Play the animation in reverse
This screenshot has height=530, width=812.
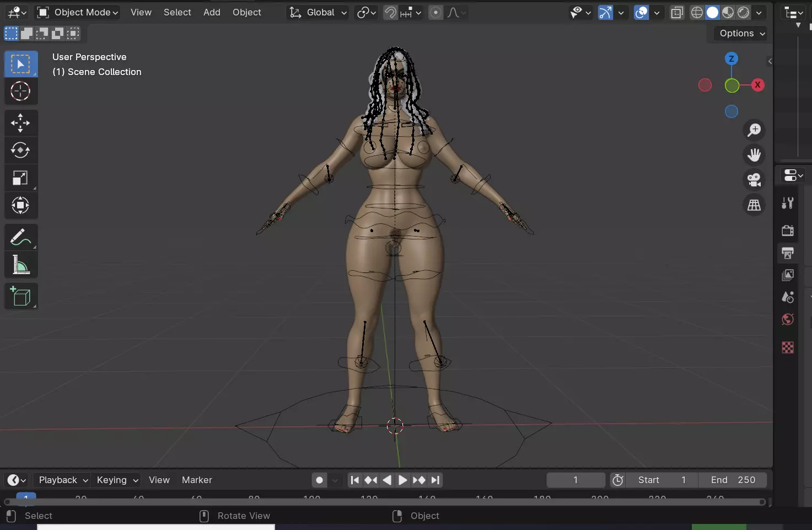[387, 480]
